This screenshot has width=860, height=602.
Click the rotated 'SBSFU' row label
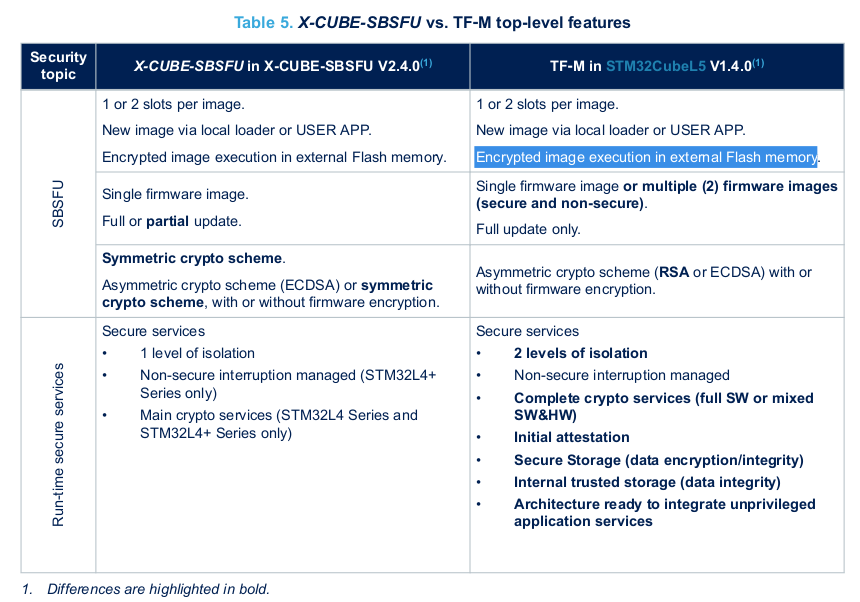point(58,203)
